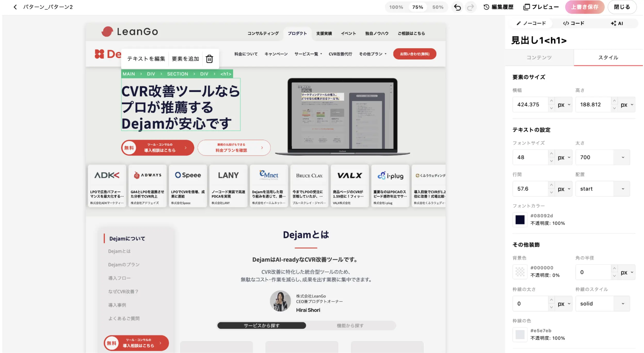Delete element with the trash icon
This screenshot has height=353, width=644.
[209, 59]
